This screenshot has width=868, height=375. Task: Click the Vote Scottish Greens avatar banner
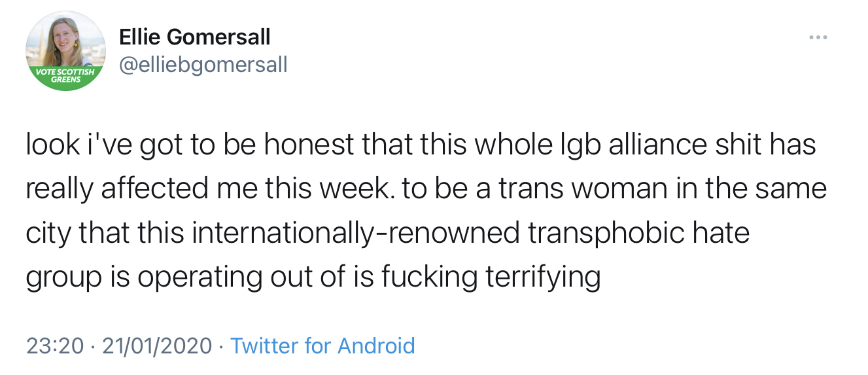pyautogui.click(x=65, y=75)
